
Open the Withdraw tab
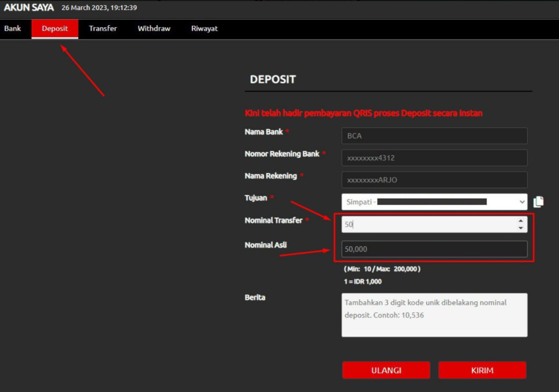click(154, 28)
